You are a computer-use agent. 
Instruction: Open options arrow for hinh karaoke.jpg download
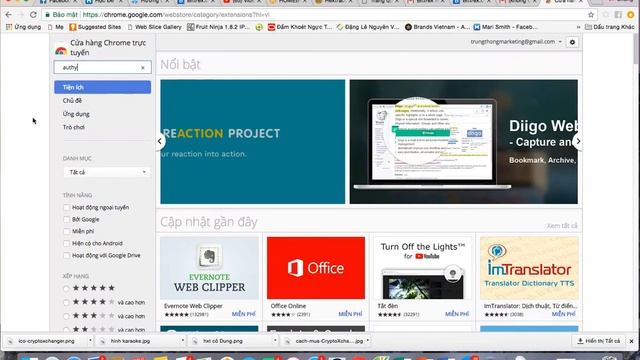[182, 340]
